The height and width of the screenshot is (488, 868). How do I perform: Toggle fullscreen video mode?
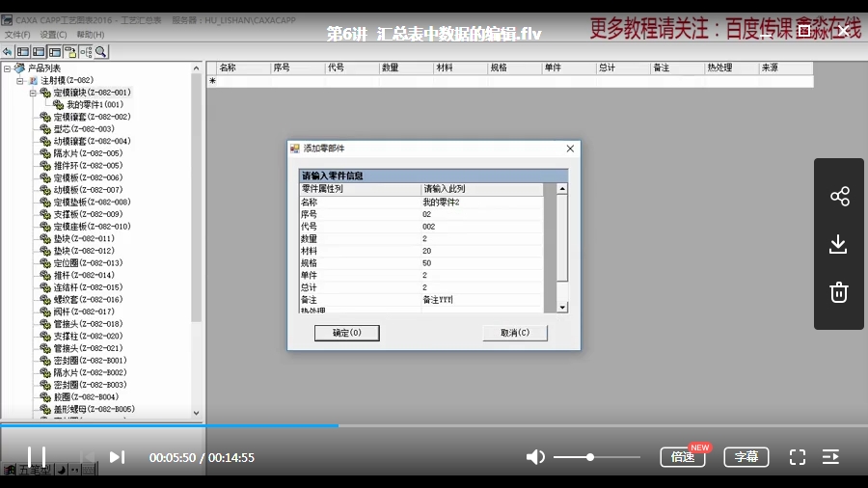[x=798, y=457]
